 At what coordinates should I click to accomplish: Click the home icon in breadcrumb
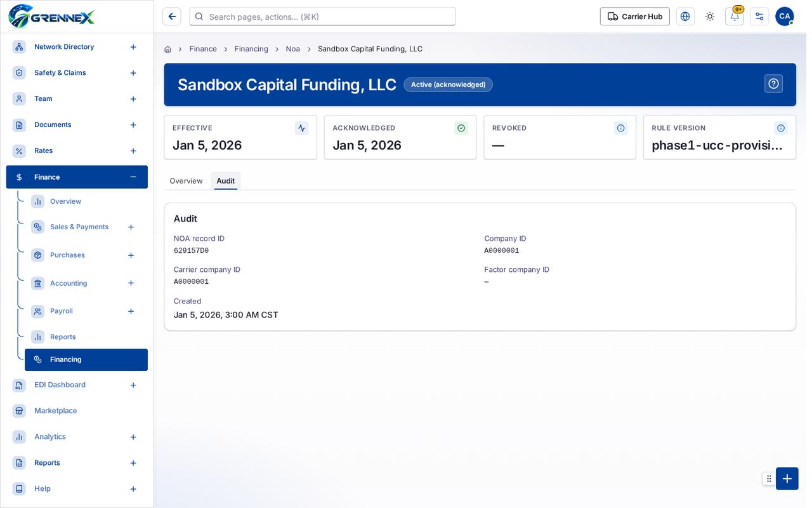coord(167,49)
